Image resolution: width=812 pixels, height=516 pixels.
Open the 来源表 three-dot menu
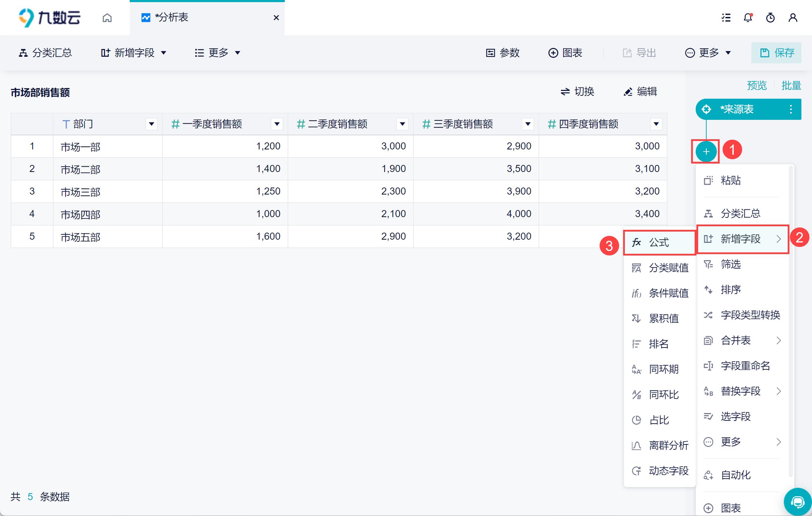coord(791,109)
